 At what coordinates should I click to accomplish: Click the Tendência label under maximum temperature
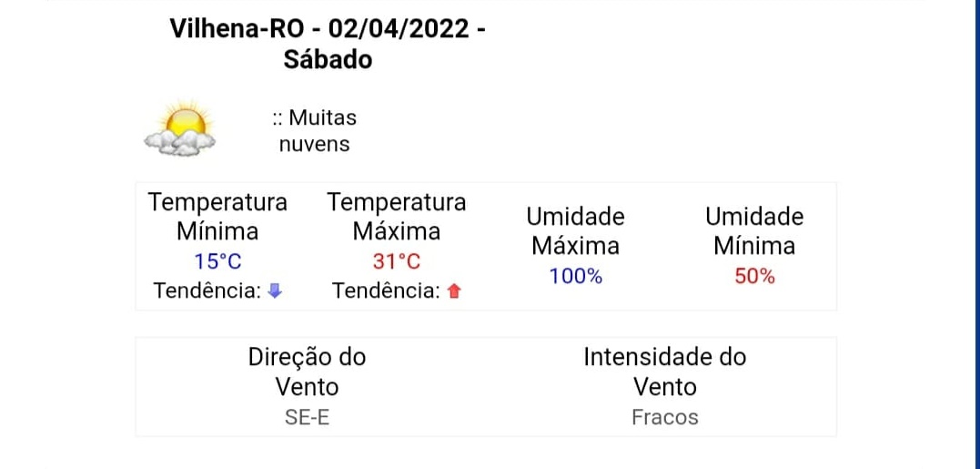(387, 291)
